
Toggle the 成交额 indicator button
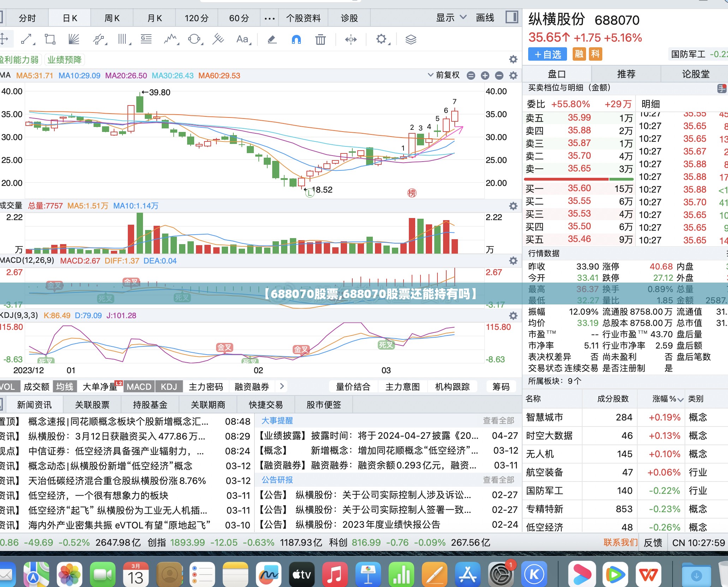tap(36, 387)
